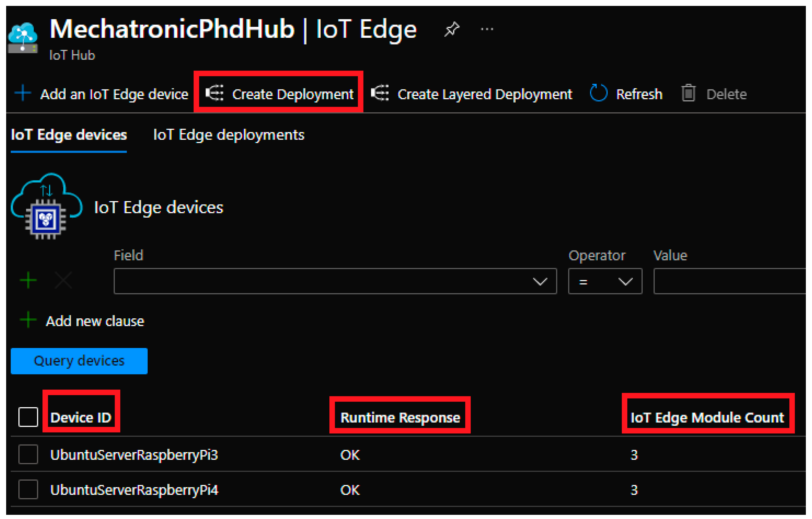The height and width of the screenshot is (519, 812).
Task: Select the IoT Edge devices tab
Action: (x=69, y=135)
